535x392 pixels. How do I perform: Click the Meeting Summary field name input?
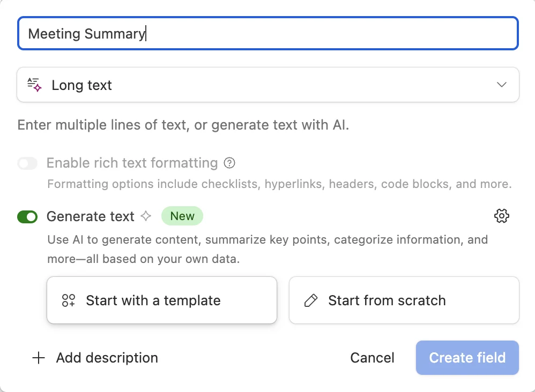pyautogui.click(x=268, y=34)
